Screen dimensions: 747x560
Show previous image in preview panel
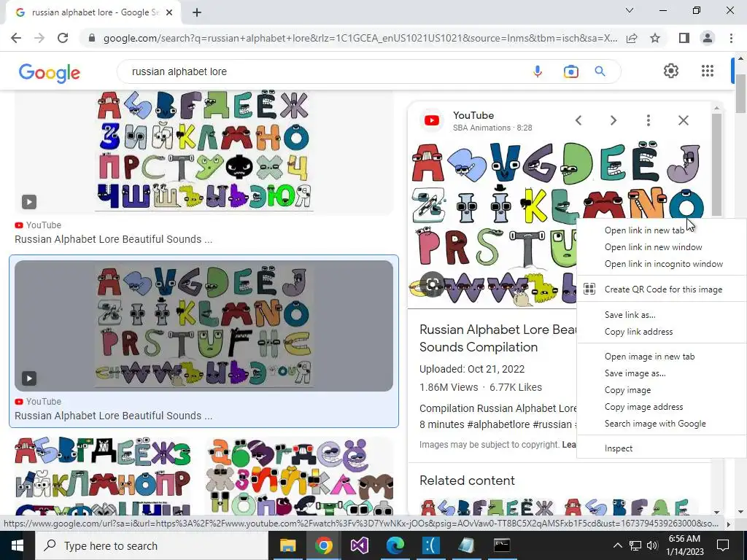coord(578,120)
